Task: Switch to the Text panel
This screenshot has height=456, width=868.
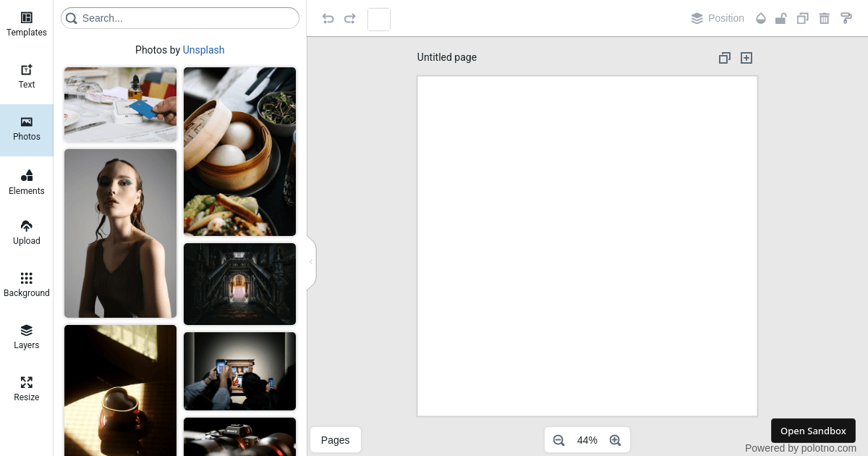Action: 27,77
